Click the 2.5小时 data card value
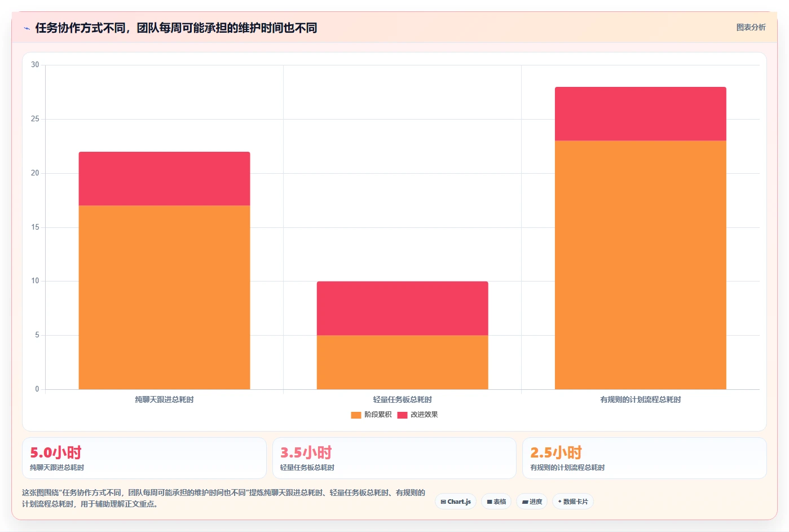Viewport: 789px width, 532px height. click(x=556, y=452)
